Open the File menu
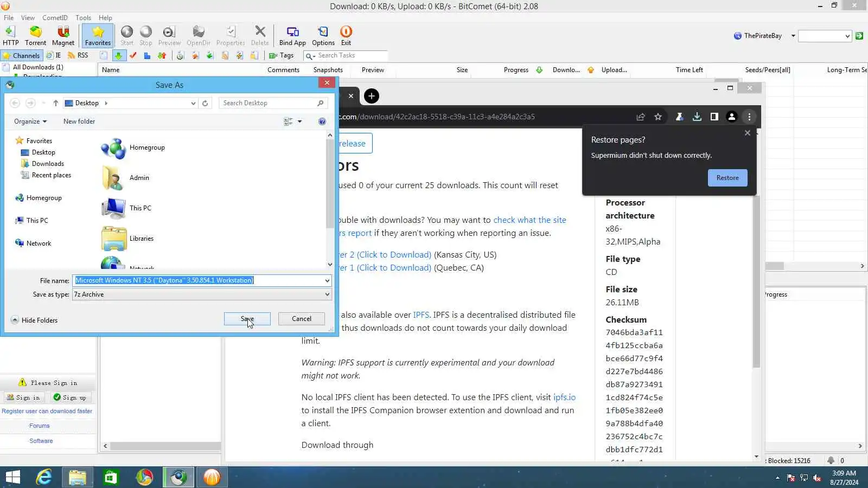Image resolution: width=868 pixels, height=488 pixels. point(9,17)
